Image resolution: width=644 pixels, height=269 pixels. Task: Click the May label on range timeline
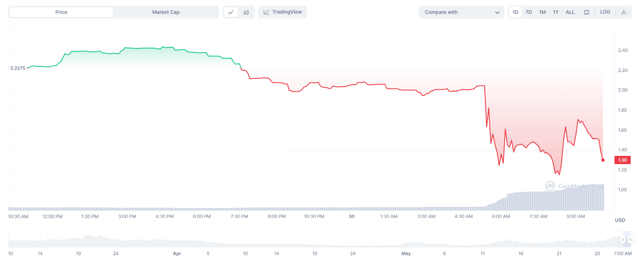click(406, 254)
